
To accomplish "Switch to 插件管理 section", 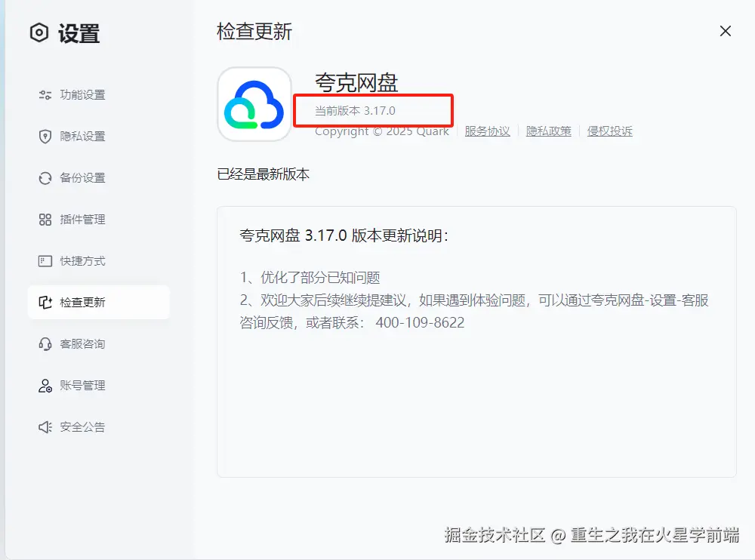I will click(x=99, y=220).
